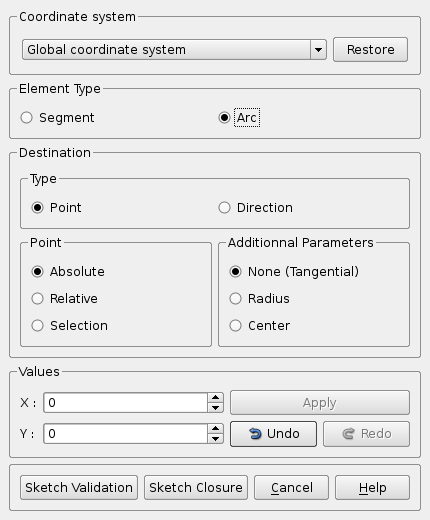Choose Radius additional parameter
The image size is (430, 520).
pos(259,299)
